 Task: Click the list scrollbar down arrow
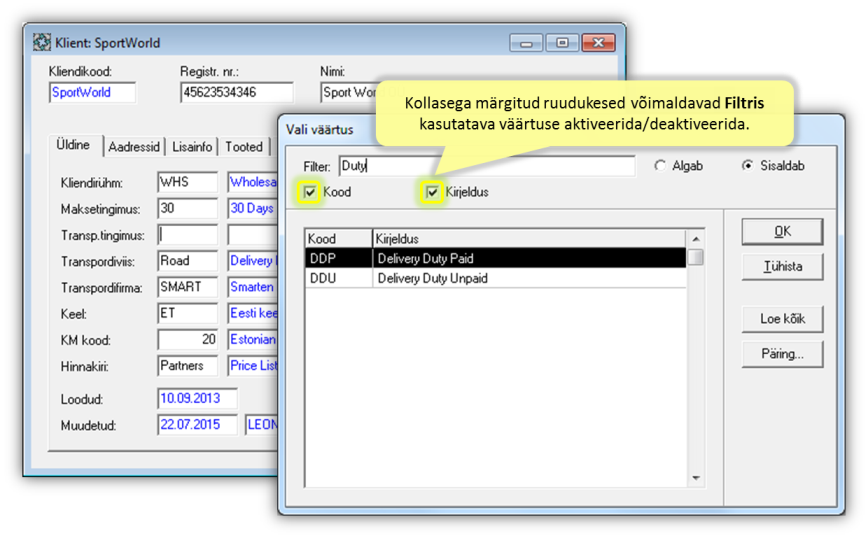point(696,478)
